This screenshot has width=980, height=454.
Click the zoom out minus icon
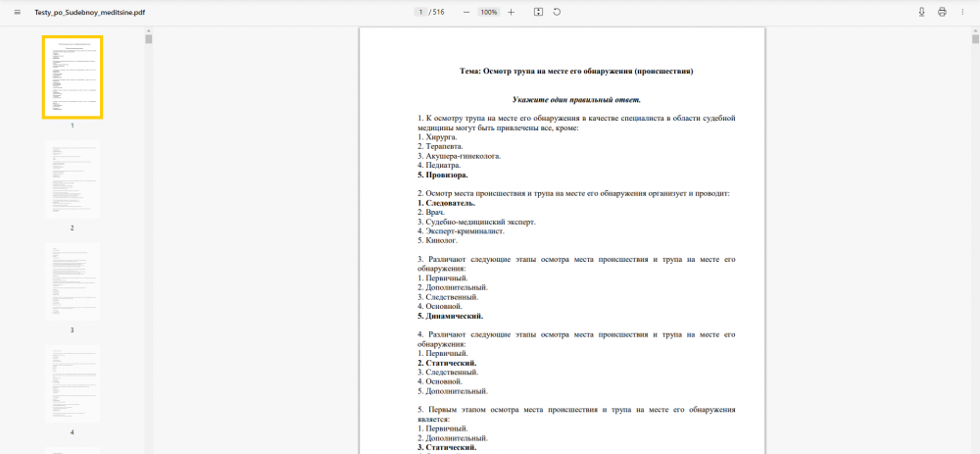(x=466, y=12)
